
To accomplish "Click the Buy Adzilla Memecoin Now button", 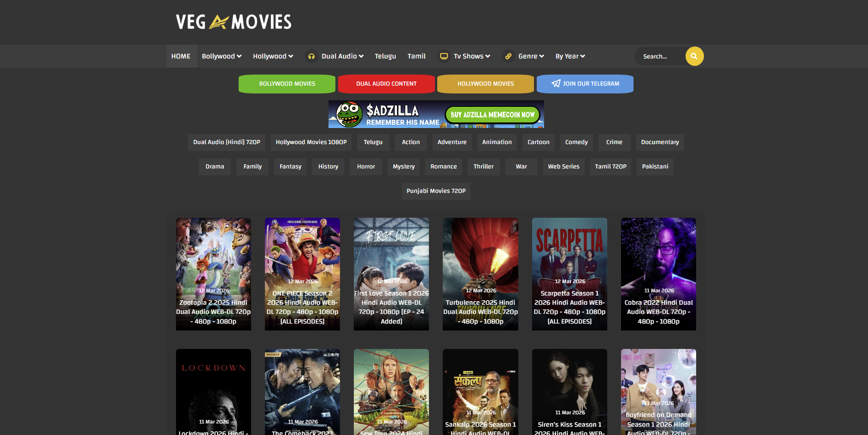I will pyautogui.click(x=492, y=115).
